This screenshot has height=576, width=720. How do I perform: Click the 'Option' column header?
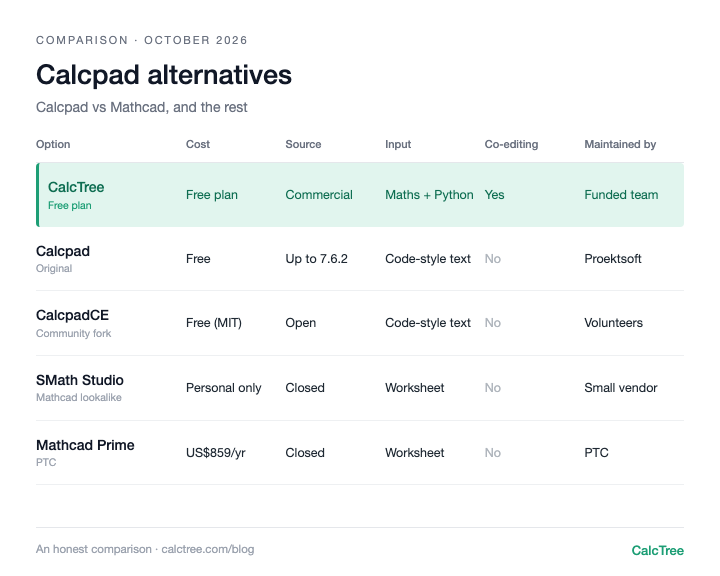click(x=53, y=144)
